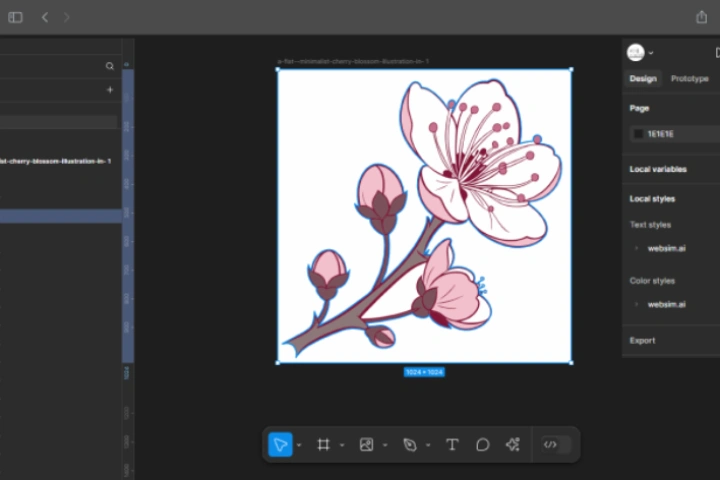This screenshot has height=480, width=720.
Task: Click the page background color swatch 1E1E1E
Action: tap(638, 134)
